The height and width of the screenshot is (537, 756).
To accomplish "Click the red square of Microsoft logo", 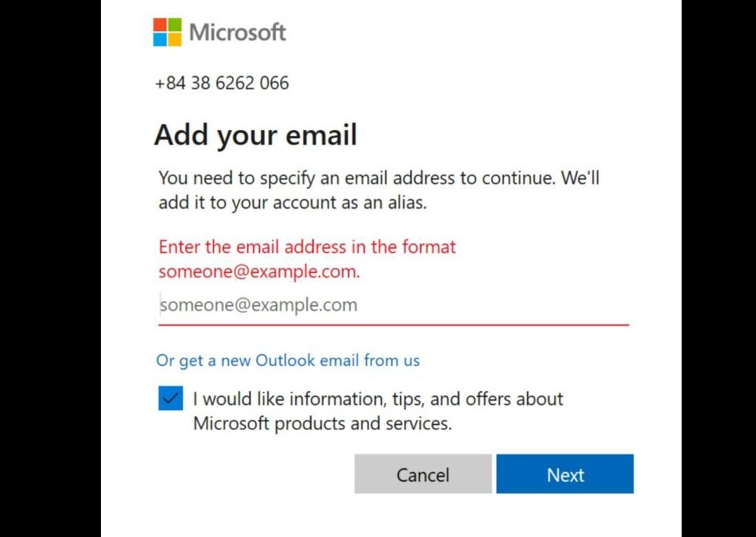I will pos(159,25).
